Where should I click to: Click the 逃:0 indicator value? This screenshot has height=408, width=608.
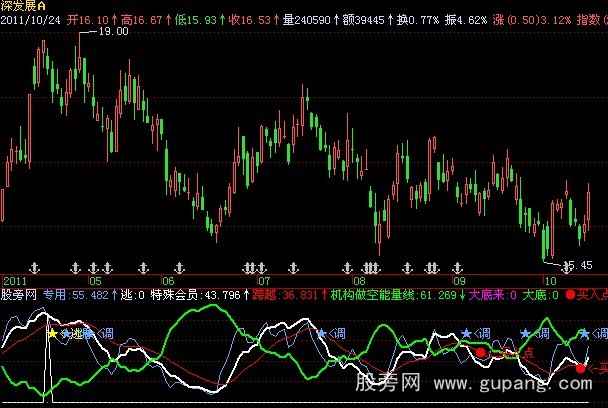133,295
